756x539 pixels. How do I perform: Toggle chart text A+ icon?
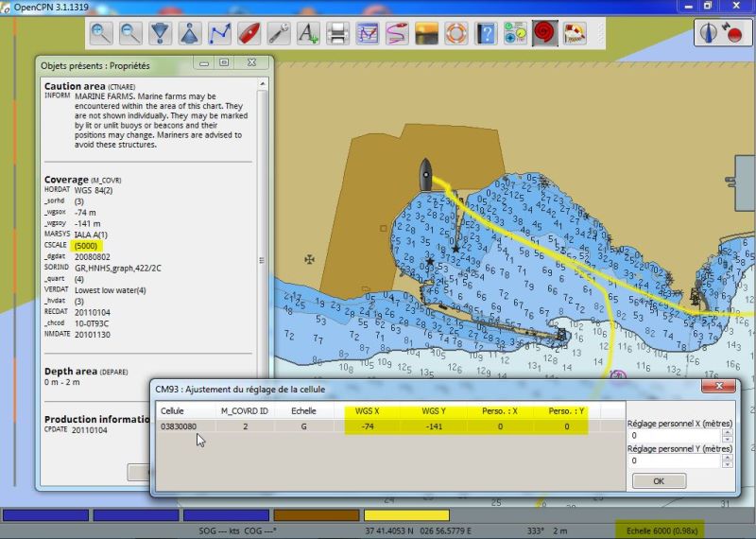point(308,33)
